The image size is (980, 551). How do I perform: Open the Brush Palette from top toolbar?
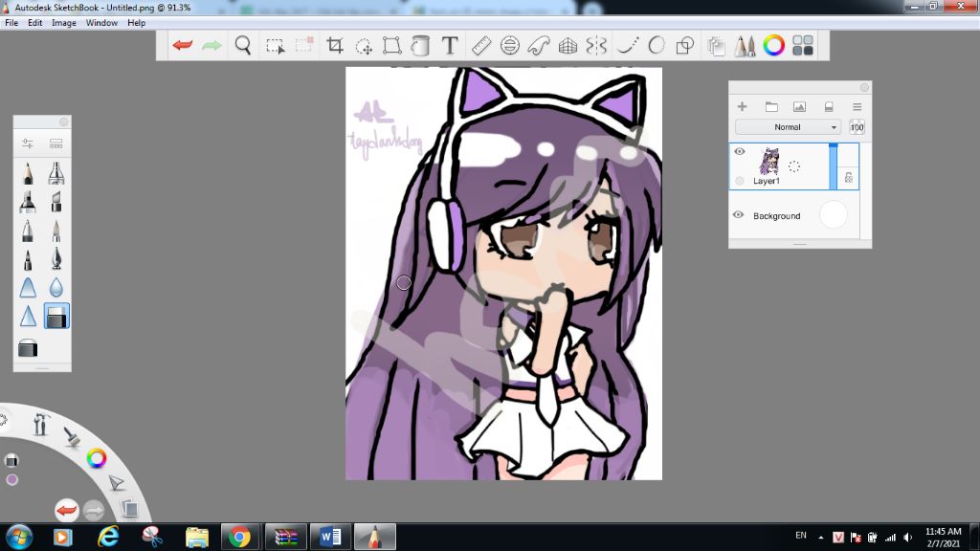(745, 46)
